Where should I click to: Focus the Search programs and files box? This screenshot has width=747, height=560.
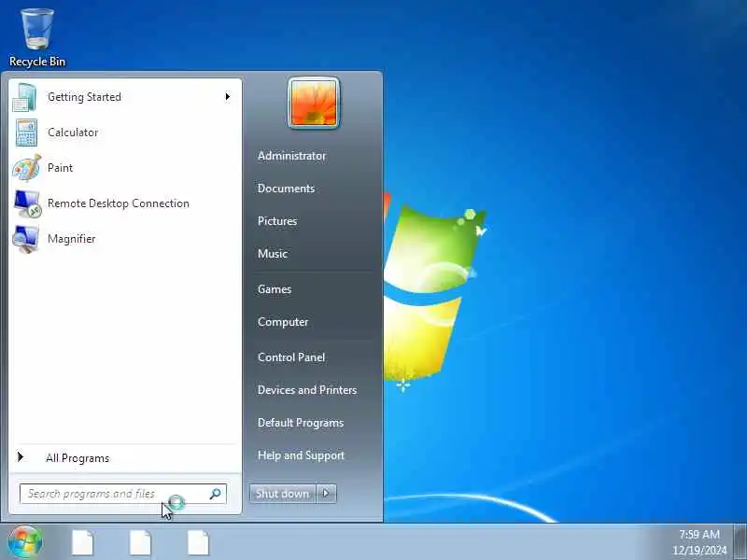coord(123,494)
